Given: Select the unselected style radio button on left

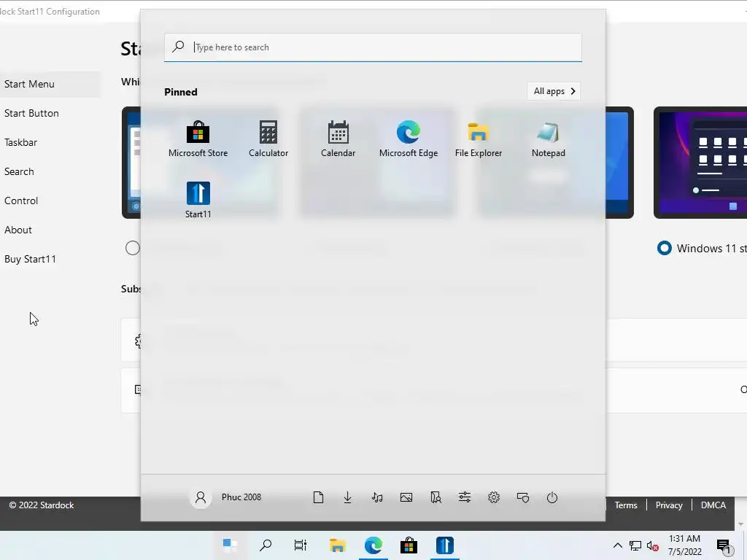Looking at the screenshot, I should [133, 248].
